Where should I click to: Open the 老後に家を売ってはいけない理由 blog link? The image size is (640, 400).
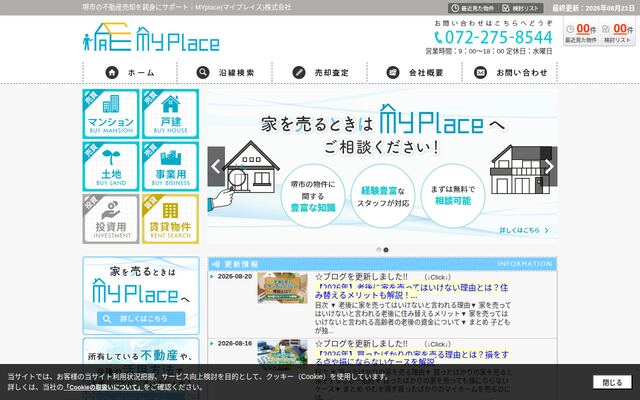411,291
